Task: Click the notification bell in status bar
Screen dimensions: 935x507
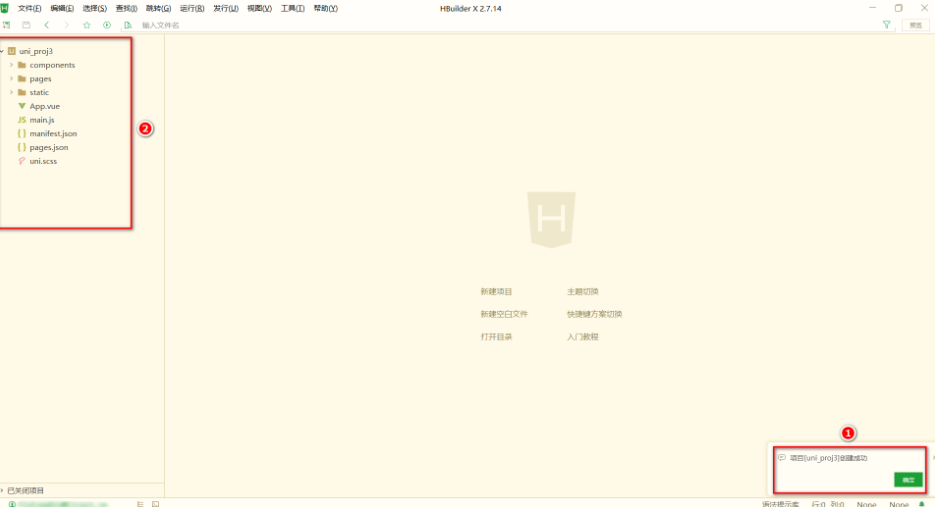Action: [922, 504]
